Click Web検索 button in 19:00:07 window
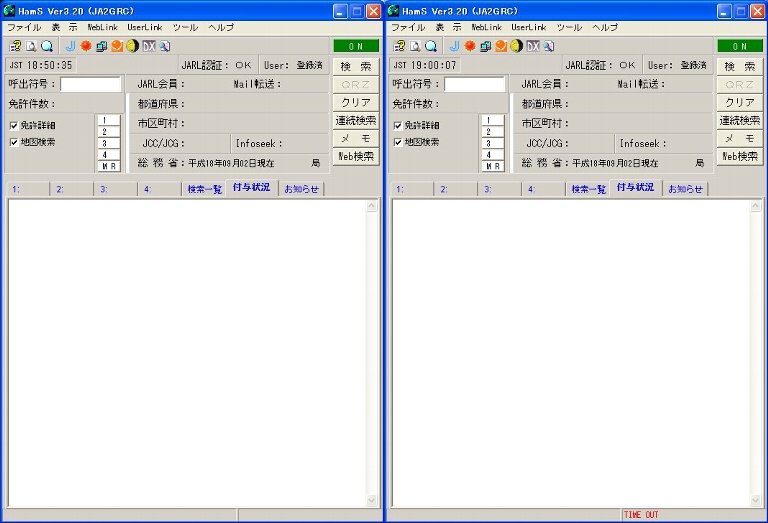 coord(740,157)
